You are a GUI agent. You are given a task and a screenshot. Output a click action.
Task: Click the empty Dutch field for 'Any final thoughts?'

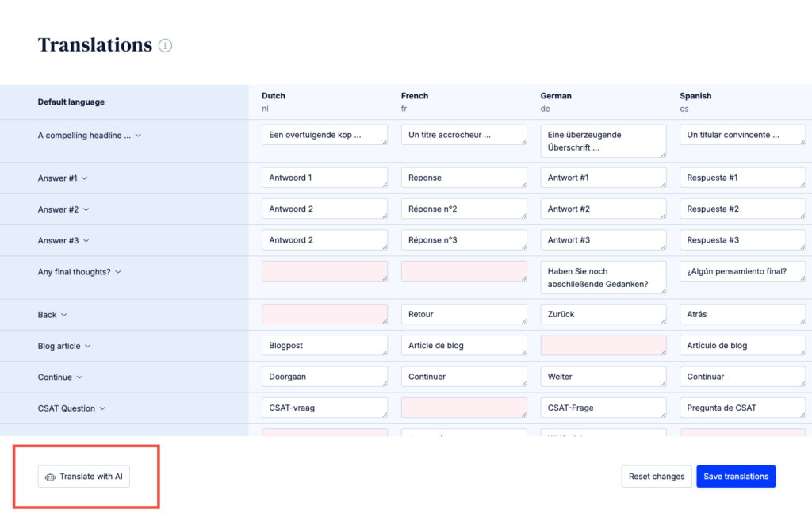324,271
